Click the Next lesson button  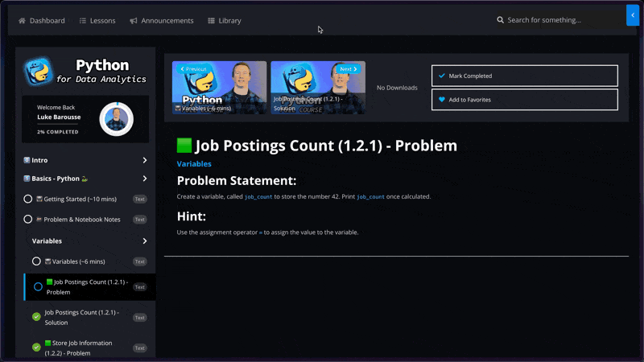tap(349, 69)
